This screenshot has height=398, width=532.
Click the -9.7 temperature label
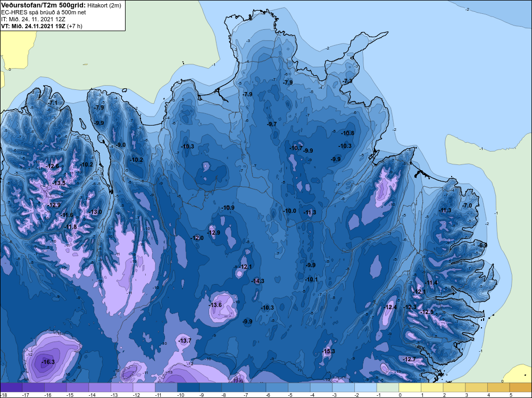pyautogui.click(x=272, y=124)
